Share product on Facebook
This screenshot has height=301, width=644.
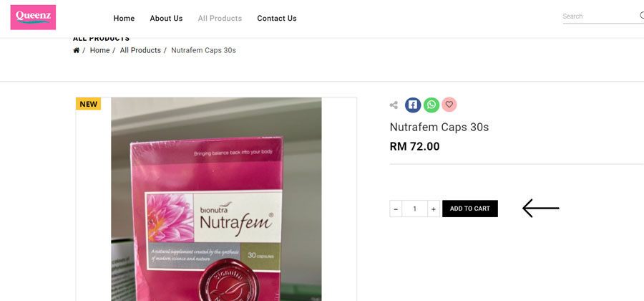click(413, 105)
